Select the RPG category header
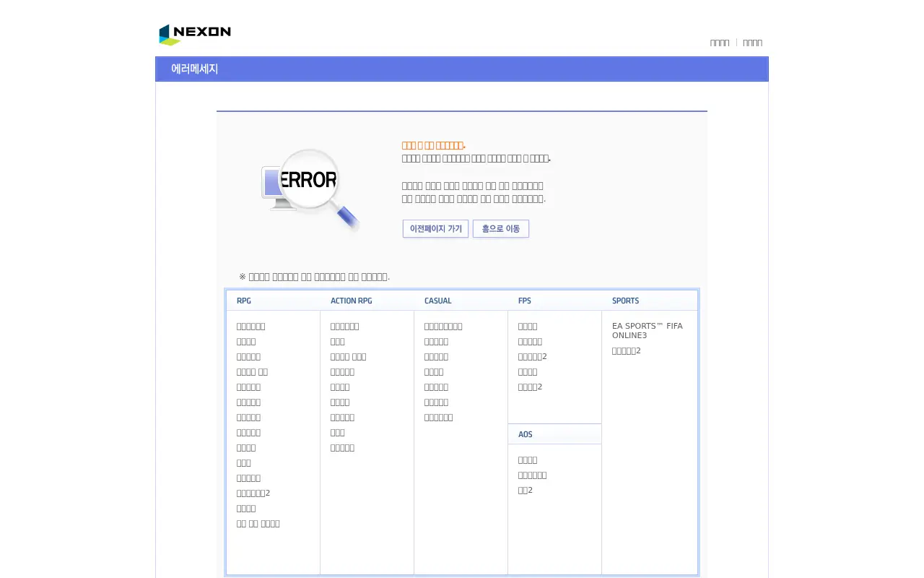The height and width of the screenshot is (578, 924). (x=244, y=301)
